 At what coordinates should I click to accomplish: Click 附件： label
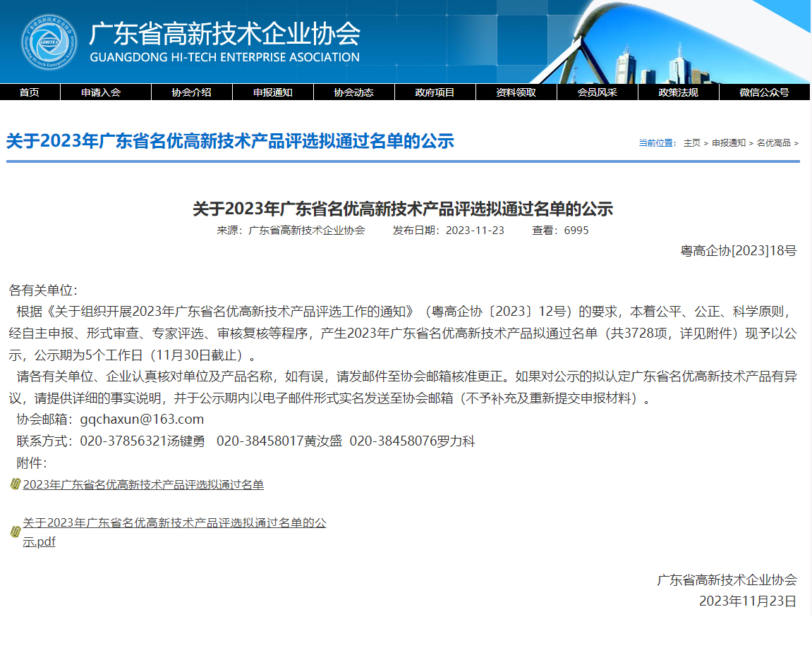32,462
